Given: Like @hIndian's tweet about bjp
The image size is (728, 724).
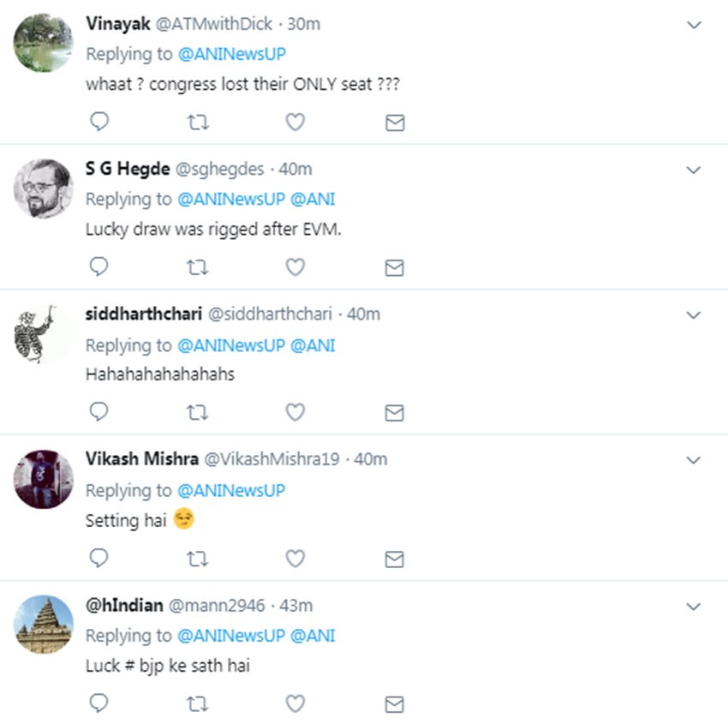Looking at the screenshot, I should [295, 704].
